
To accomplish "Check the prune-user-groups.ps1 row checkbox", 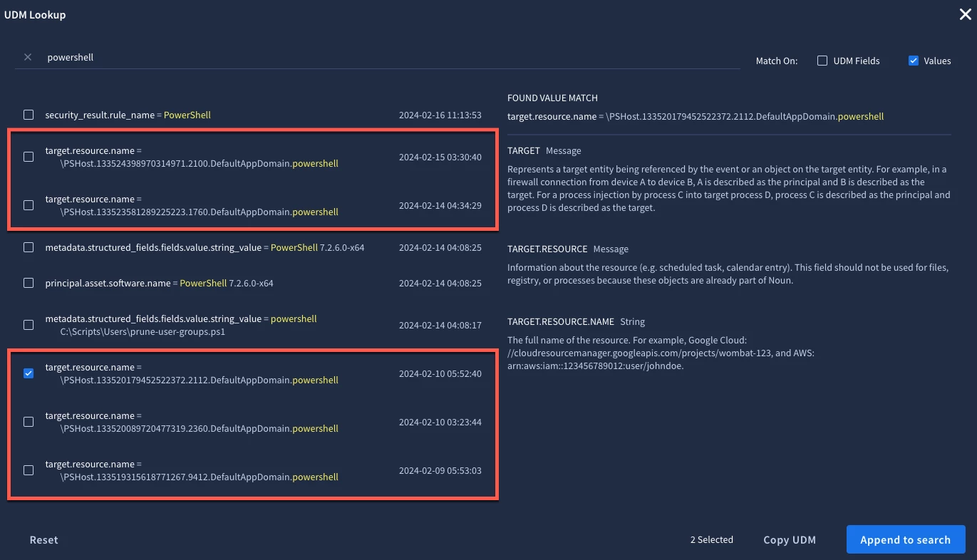I will point(29,325).
